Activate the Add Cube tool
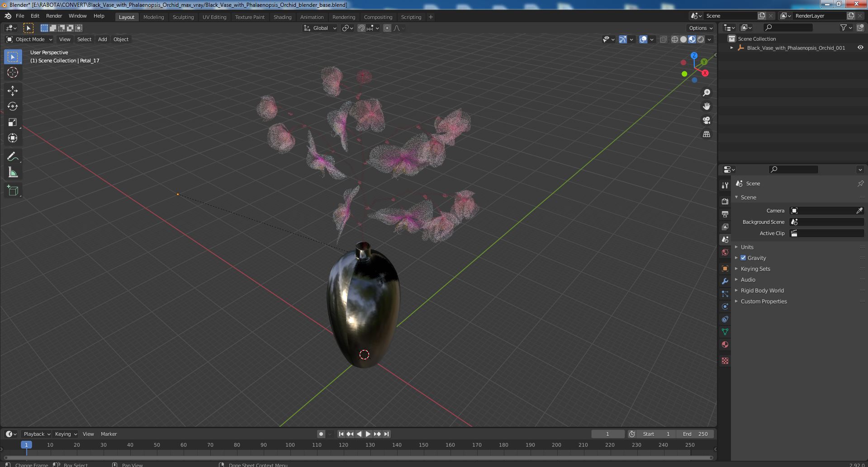Image resolution: width=868 pixels, height=467 pixels. point(13,191)
